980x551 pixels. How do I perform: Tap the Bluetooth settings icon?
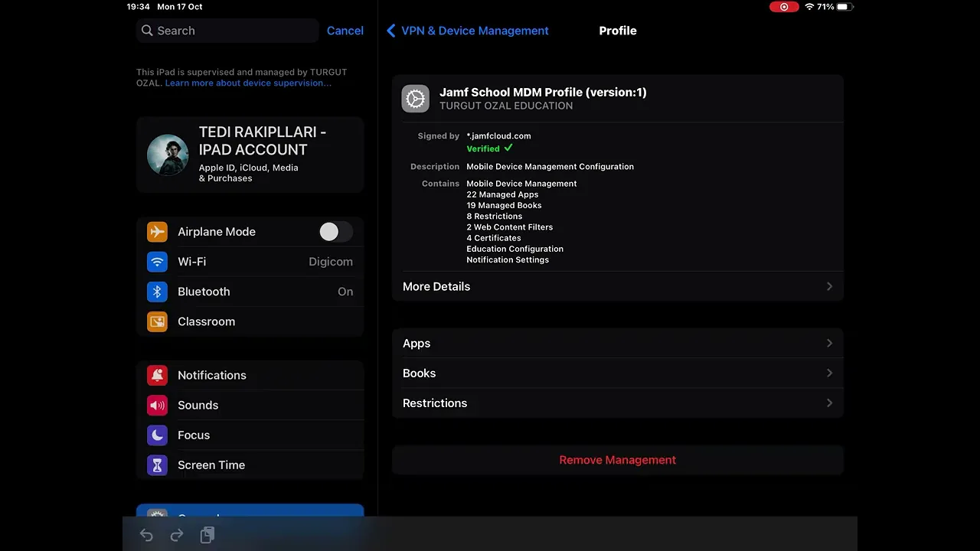pyautogui.click(x=157, y=292)
